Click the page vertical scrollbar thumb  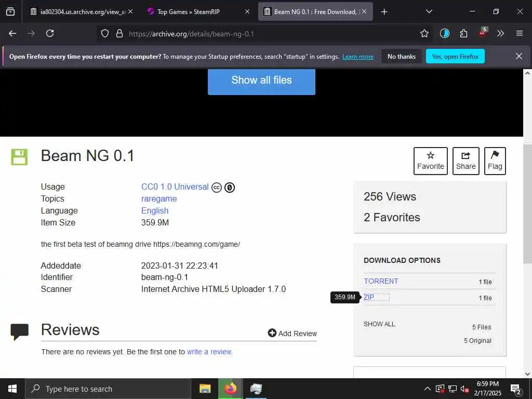(527, 204)
